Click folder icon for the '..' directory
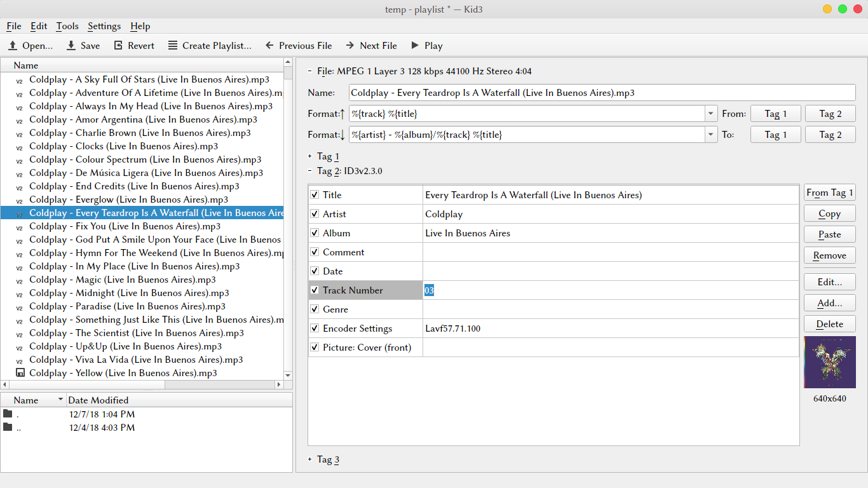Screen dimensions: 868x488 coord(8,428)
